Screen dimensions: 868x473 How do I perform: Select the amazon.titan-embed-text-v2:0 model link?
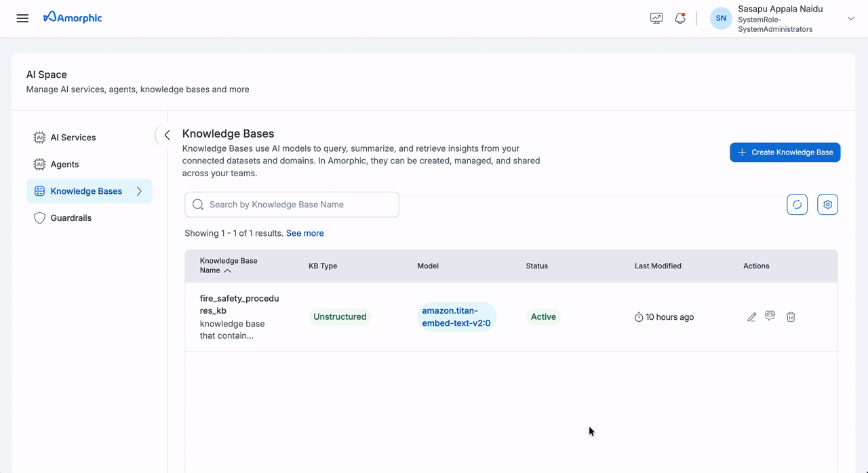point(457,316)
